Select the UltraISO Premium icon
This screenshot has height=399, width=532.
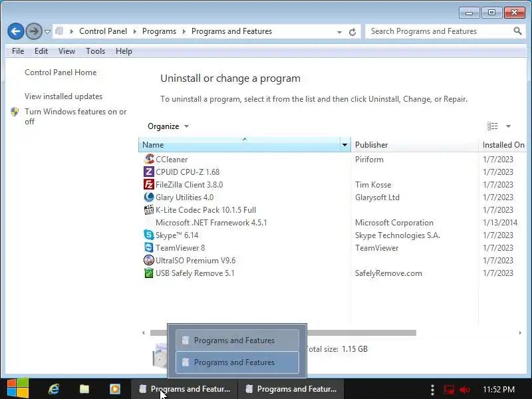click(148, 260)
